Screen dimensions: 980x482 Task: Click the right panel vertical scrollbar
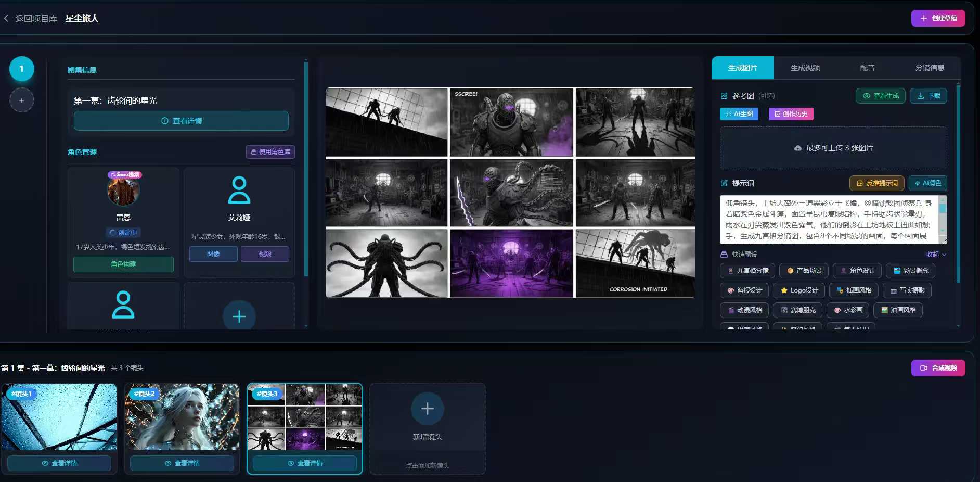pos(958,184)
